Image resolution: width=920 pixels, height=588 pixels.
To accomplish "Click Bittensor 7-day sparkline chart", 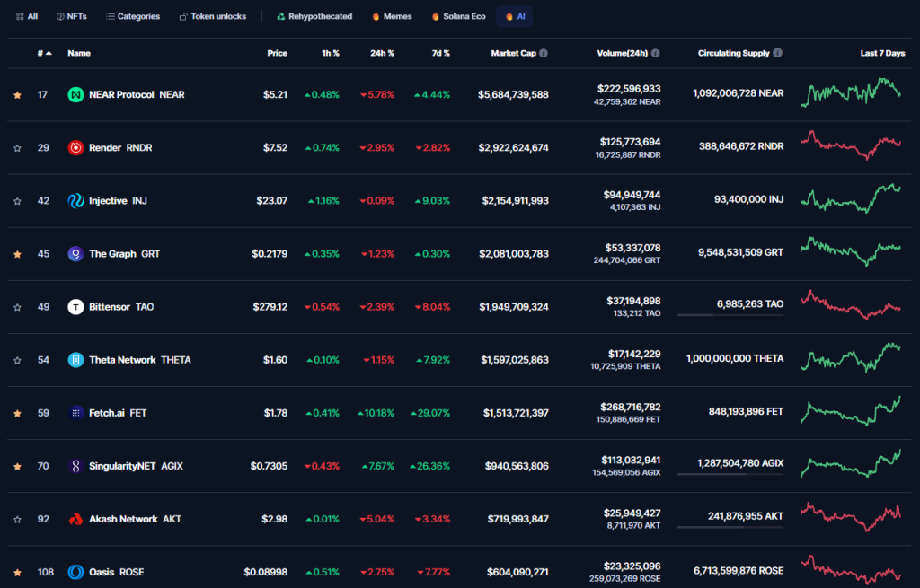I will click(x=851, y=305).
